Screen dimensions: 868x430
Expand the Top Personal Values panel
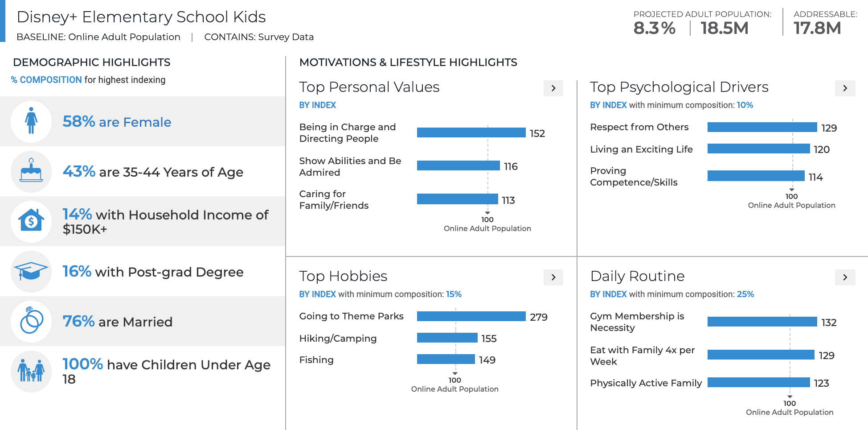coord(553,88)
